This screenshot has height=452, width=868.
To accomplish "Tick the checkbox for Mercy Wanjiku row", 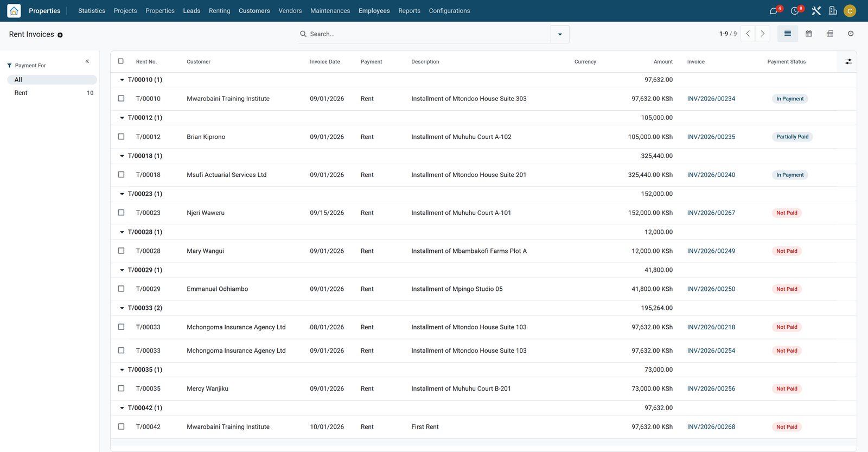I will coord(121,389).
